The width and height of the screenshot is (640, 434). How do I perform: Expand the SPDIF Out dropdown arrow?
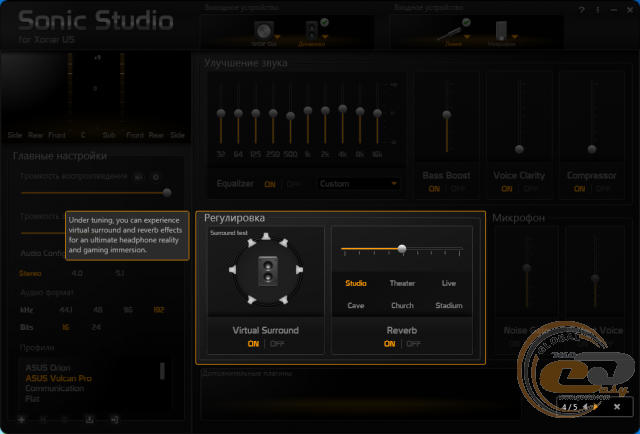pyautogui.click(x=278, y=37)
